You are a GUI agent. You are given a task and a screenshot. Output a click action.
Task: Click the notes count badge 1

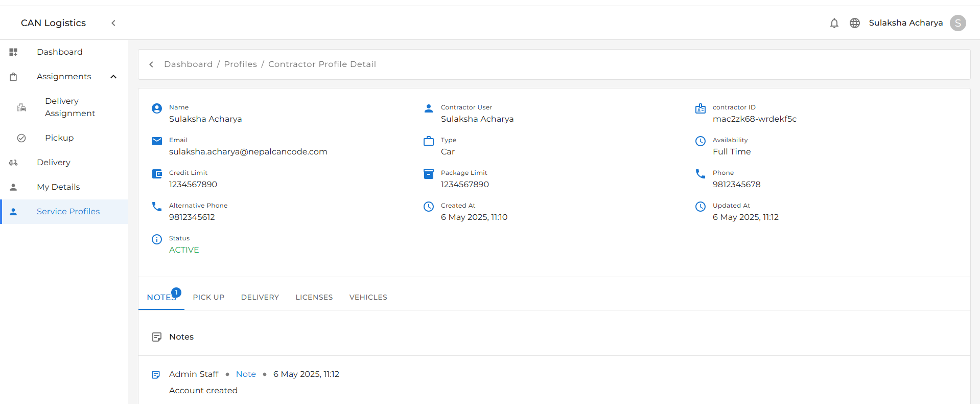point(176,293)
